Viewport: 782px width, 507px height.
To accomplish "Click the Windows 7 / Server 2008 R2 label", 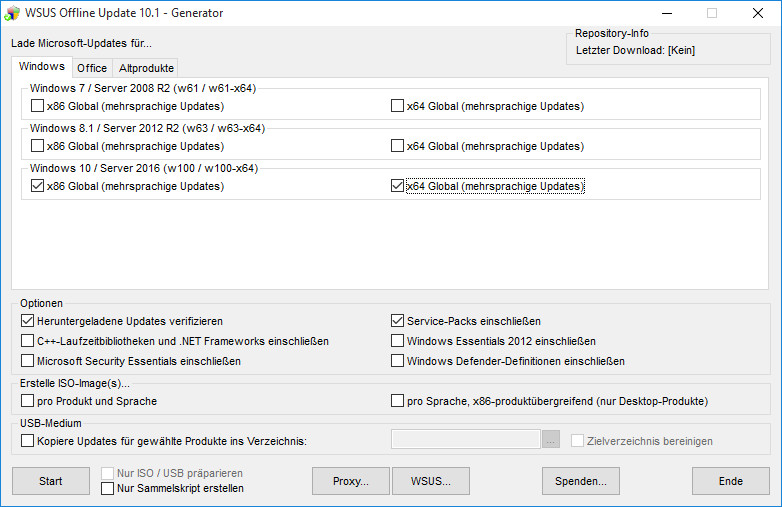I will 143,88.
